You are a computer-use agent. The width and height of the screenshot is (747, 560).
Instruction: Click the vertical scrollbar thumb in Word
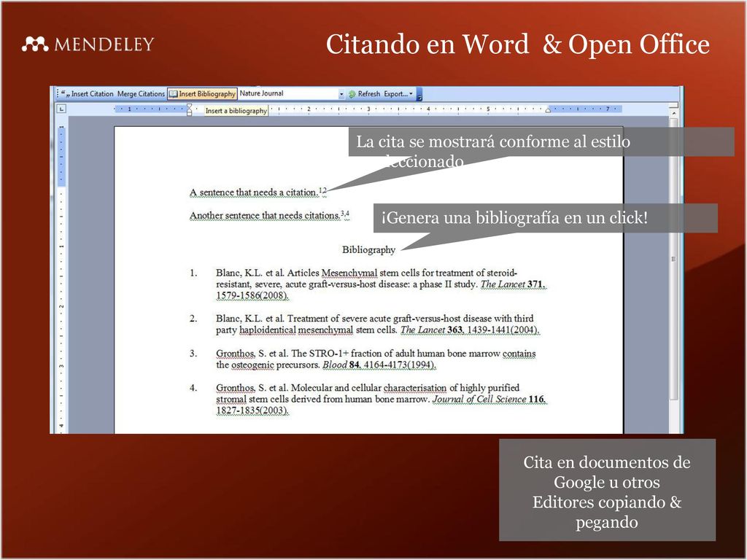(x=673, y=260)
